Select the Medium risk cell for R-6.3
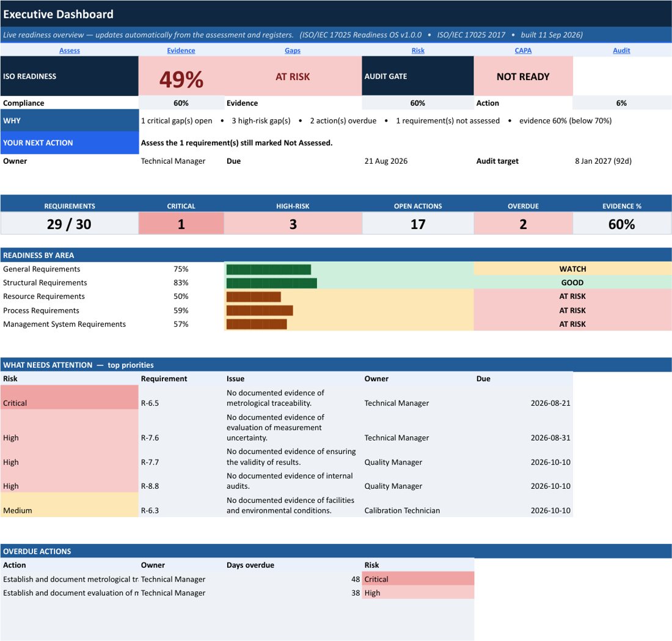The width and height of the screenshot is (672, 641). pyautogui.click(x=70, y=505)
